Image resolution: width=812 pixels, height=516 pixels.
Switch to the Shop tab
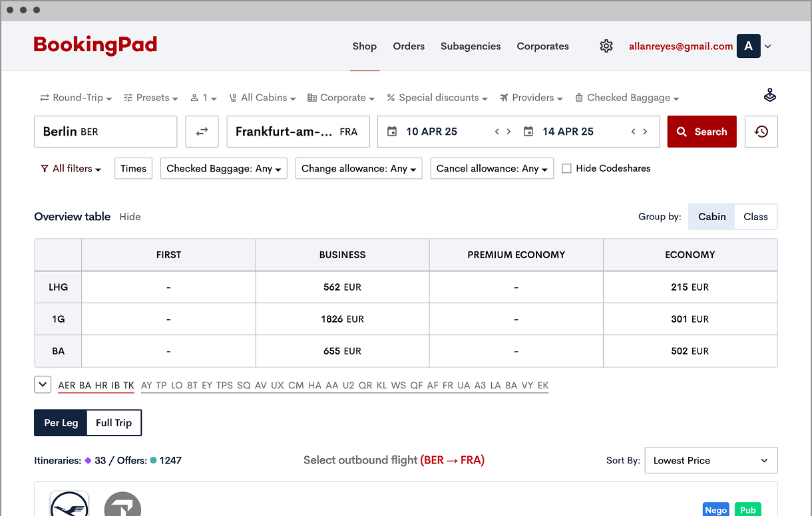coord(365,47)
